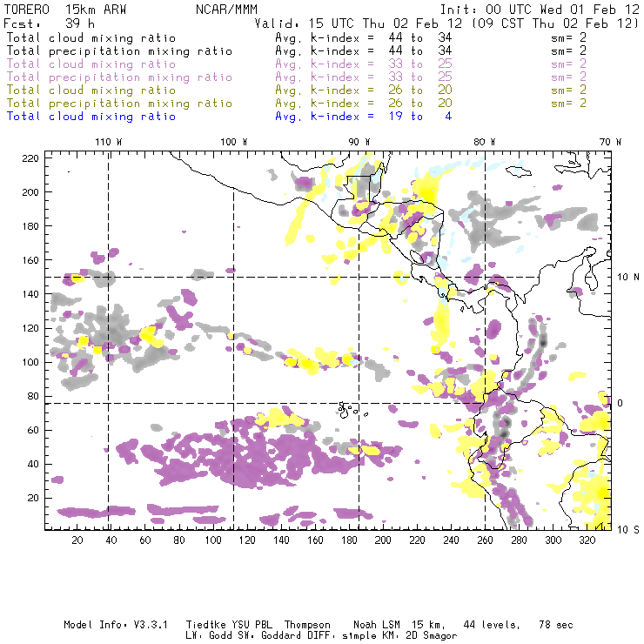
Task: Click the '2D Smagor' text in footer
Action: (432, 636)
